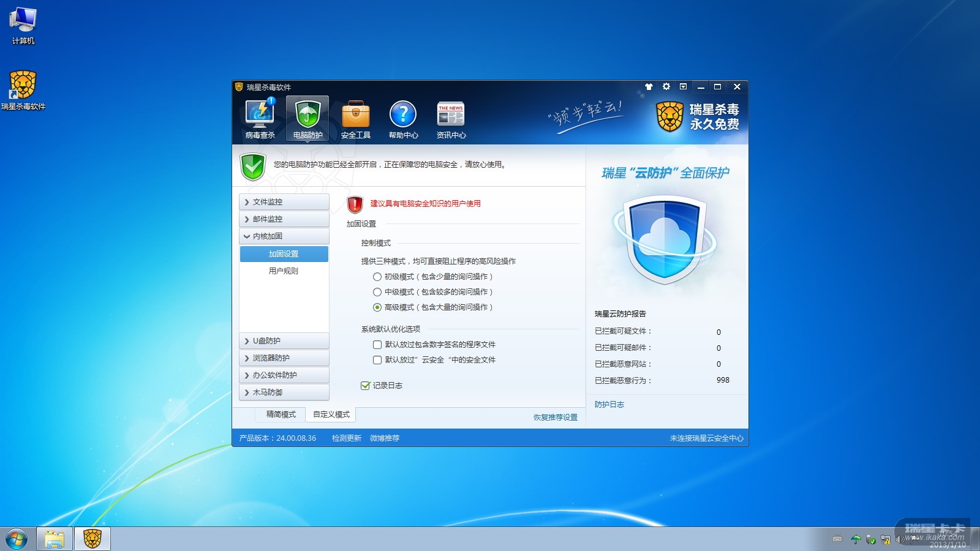Enable 默认放过包含数字签名的程序文件 checkbox
Screen dimensions: 980x551
(x=377, y=345)
